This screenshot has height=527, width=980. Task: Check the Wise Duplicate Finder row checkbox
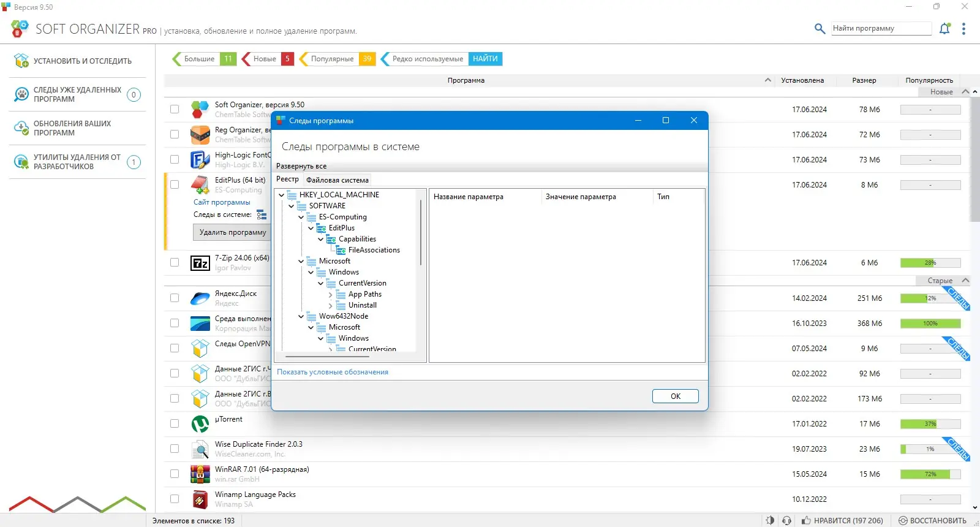coord(175,449)
